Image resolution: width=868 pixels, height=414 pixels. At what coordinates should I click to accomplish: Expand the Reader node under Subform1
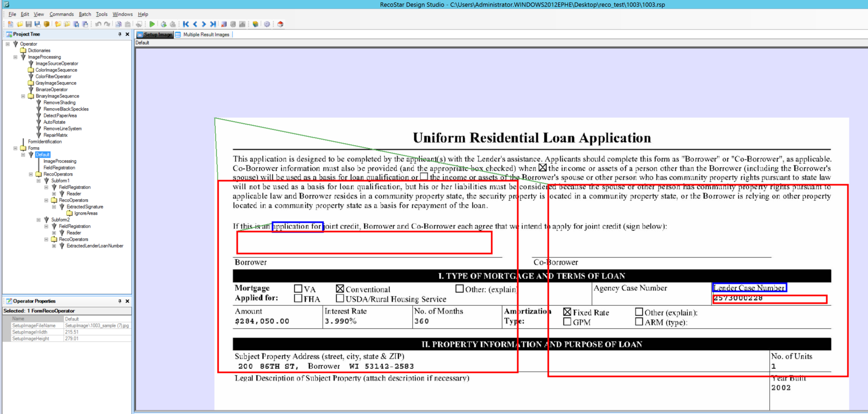click(54, 194)
